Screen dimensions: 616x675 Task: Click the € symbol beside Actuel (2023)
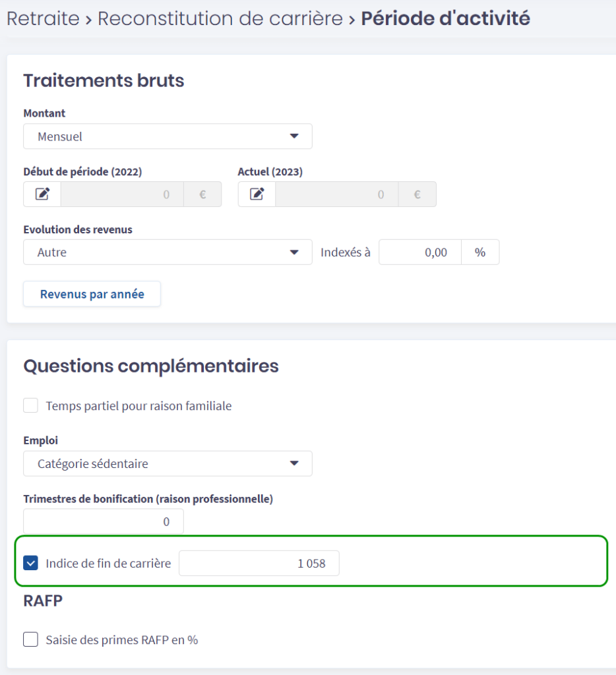[417, 194]
